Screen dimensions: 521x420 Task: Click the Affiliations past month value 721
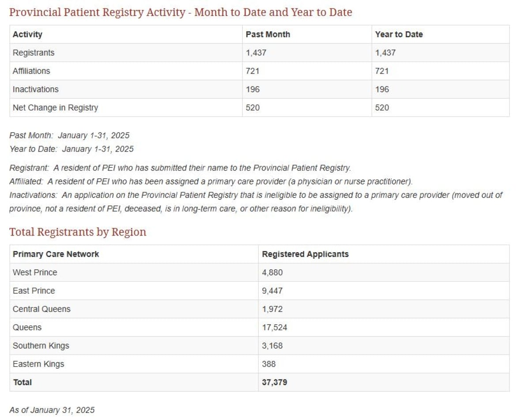(x=253, y=71)
